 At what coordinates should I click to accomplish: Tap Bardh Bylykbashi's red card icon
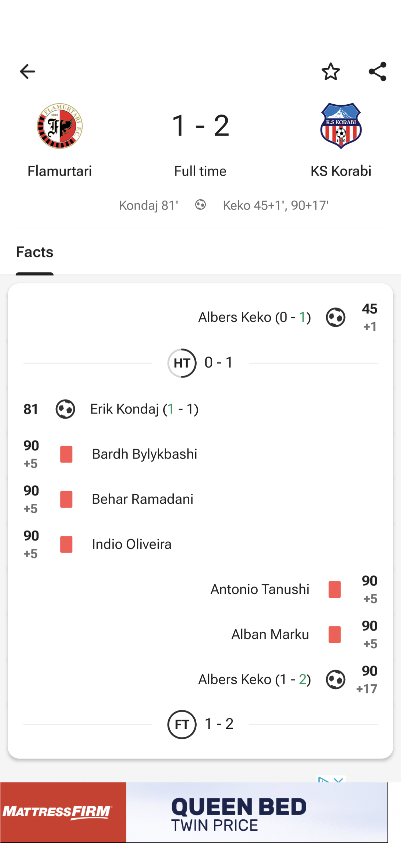pos(66,454)
